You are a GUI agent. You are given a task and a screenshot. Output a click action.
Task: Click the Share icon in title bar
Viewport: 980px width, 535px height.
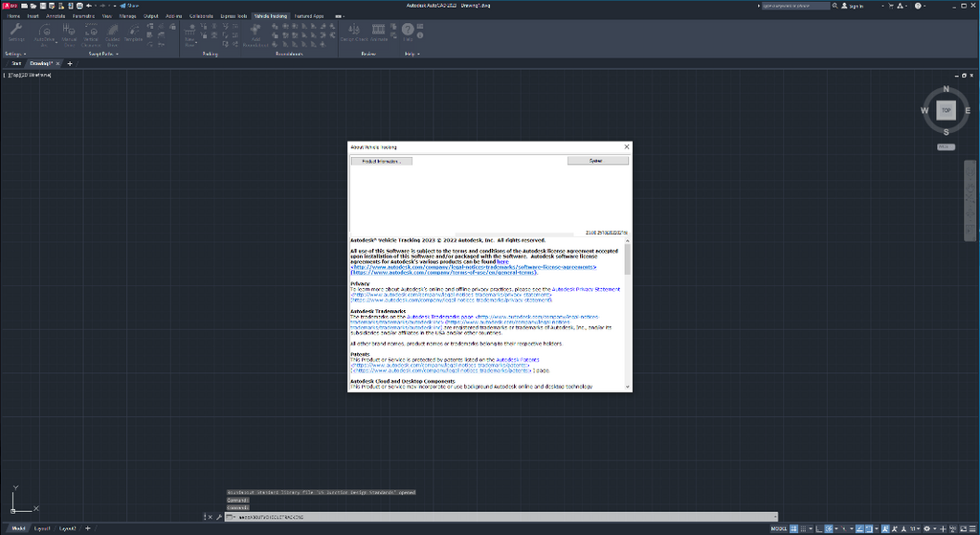129,6
